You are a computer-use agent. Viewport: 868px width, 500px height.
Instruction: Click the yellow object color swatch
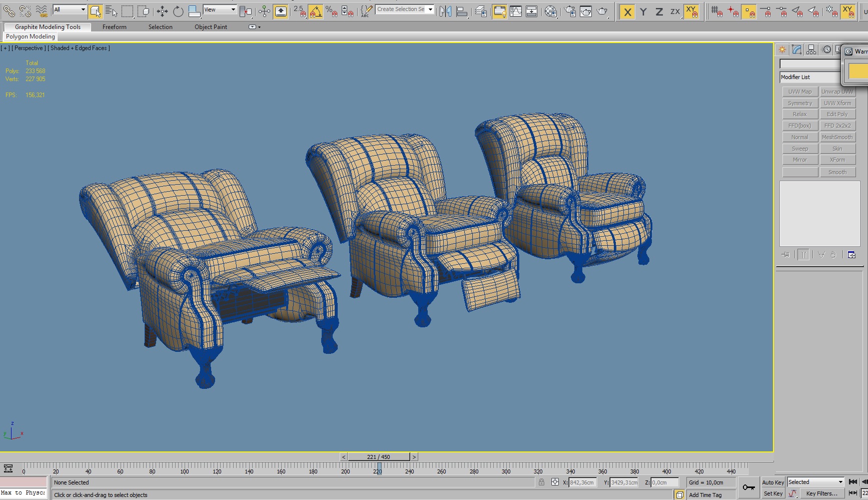pos(858,71)
